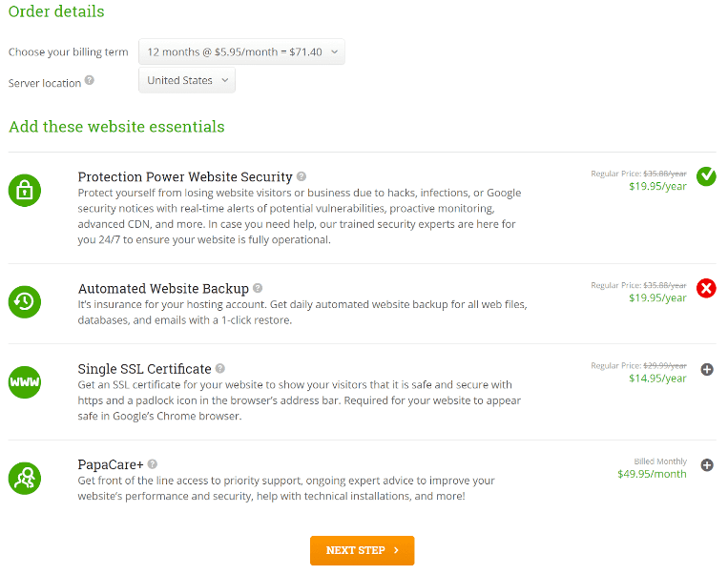Add PapaCare+ with its plus button
Screen dimensions: 728x574
(707, 465)
